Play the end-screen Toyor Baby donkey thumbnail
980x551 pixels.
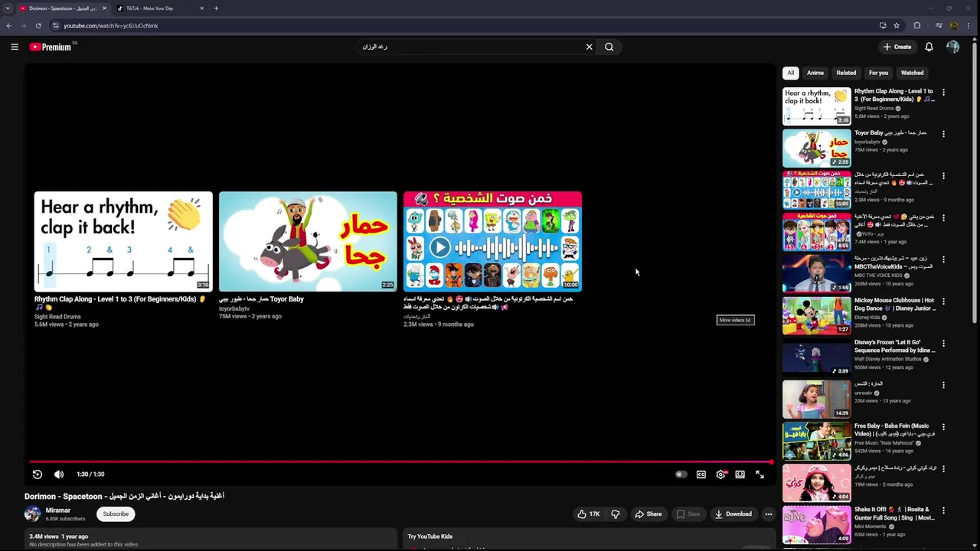point(308,241)
